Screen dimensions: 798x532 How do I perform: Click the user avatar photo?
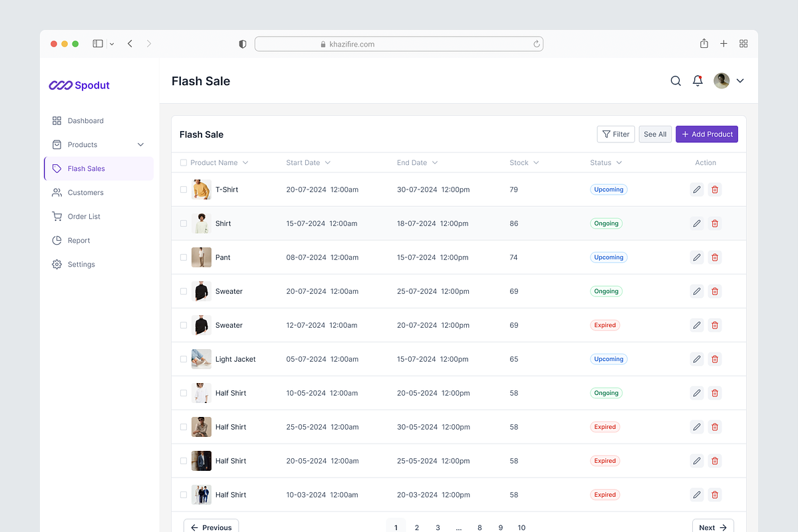pyautogui.click(x=722, y=81)
